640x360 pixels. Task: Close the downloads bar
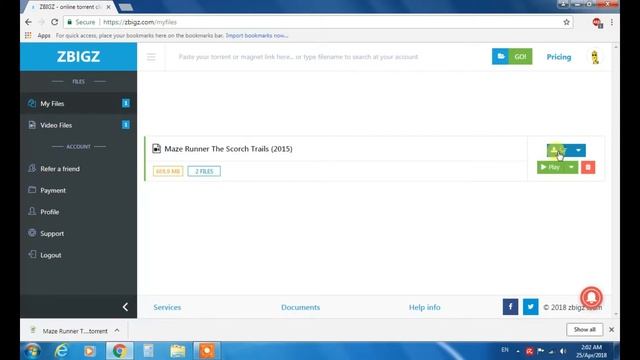[611, 329]
